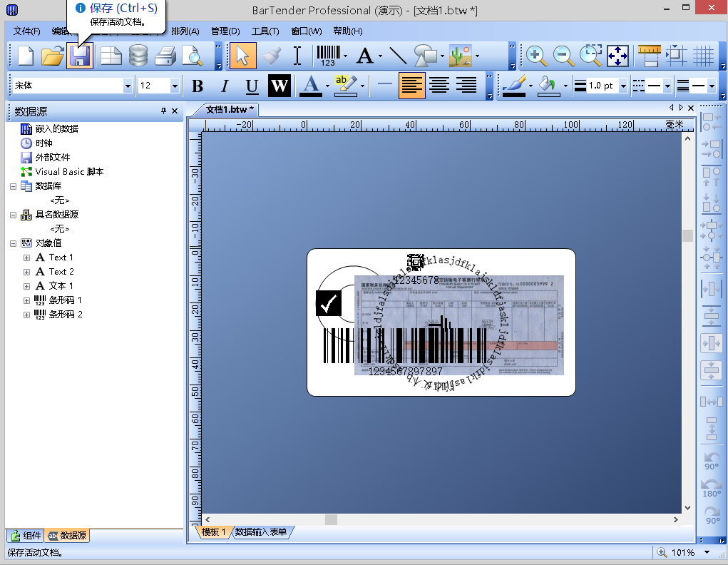Open the 窗口(W) menu
This screenshot has height=565, width=728.
point(307,31)
